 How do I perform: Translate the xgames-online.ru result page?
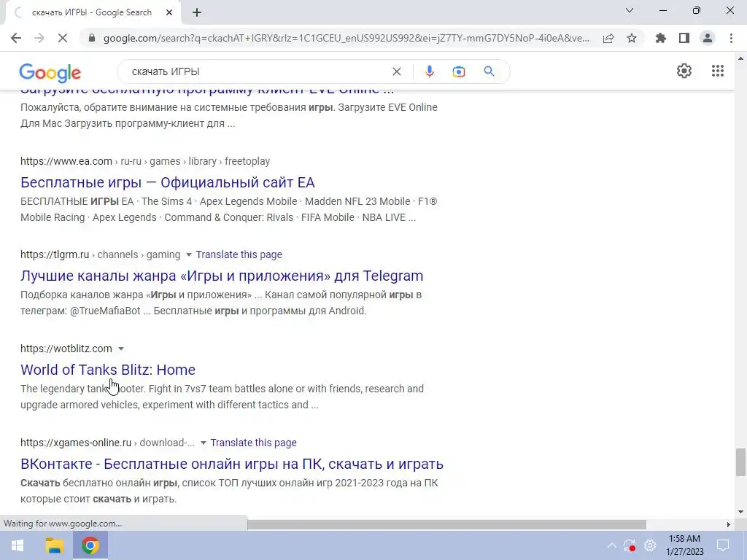pos(253,443)
